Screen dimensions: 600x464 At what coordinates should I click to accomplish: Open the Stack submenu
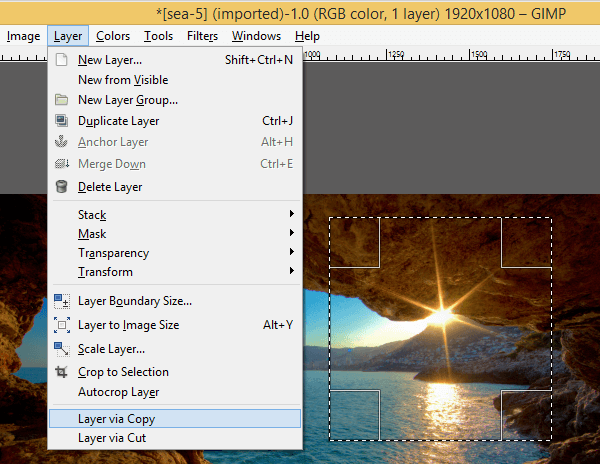[175, 214]
